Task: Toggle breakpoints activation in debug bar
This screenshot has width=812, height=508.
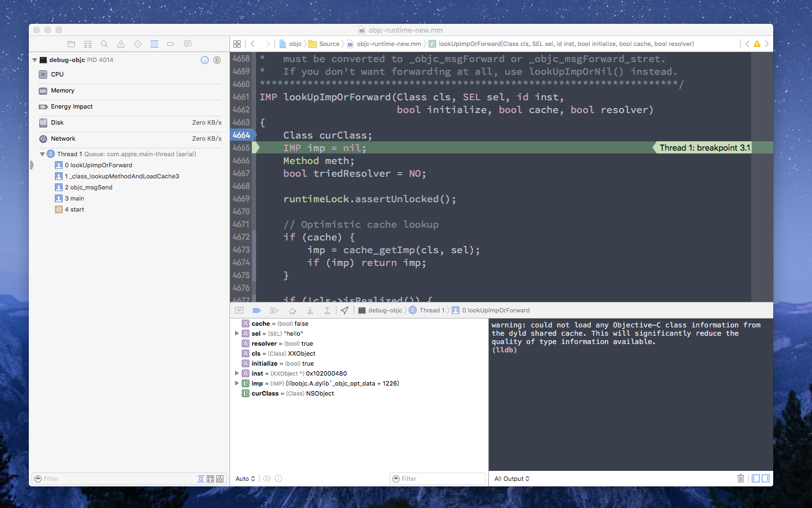Action: pyautogui.click(x=257, y=310)
